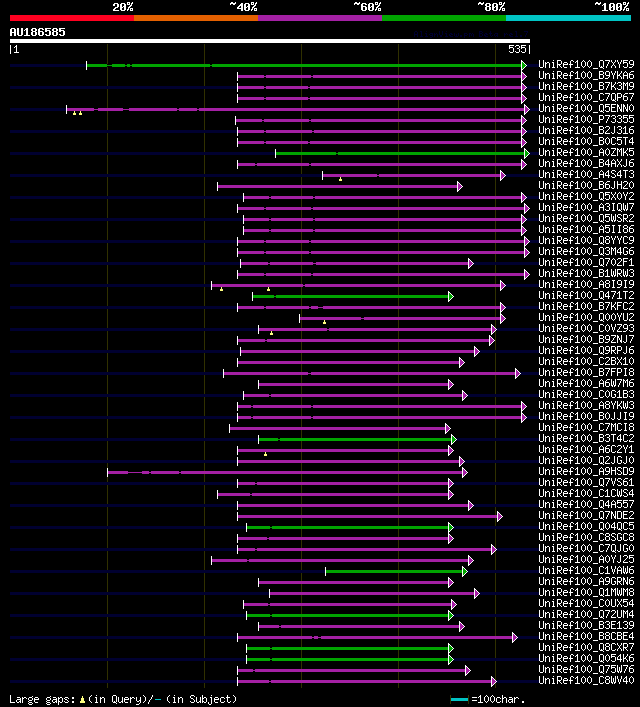Open UniRef100_A8I9I9 entry
The height and width of the screenshot is (707, 640).
point(586,285)
